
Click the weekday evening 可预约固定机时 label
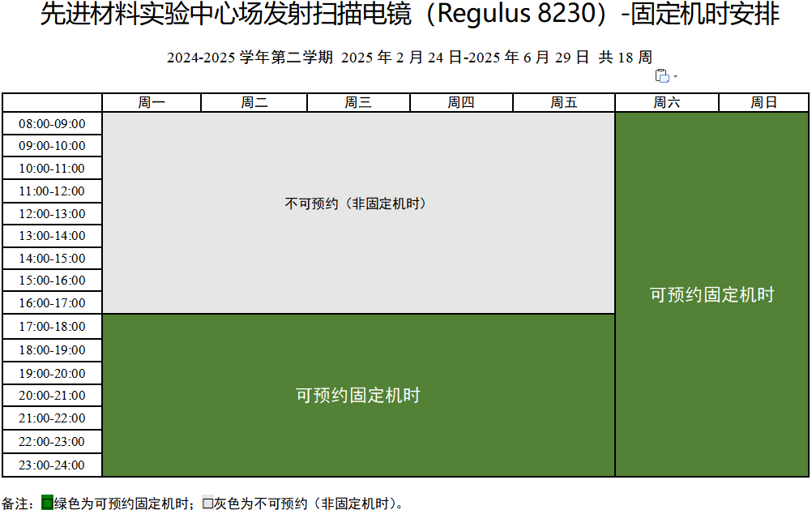(357, 396)
